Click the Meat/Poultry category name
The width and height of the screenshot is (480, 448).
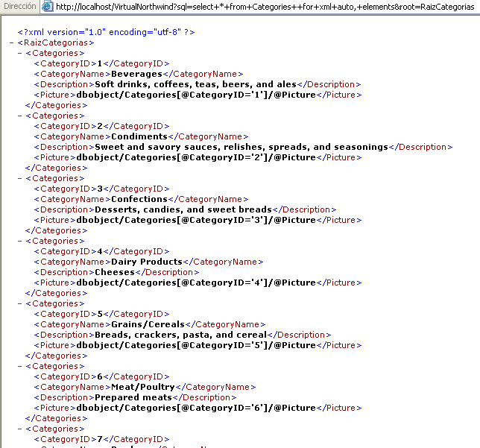tap(143, 387)
